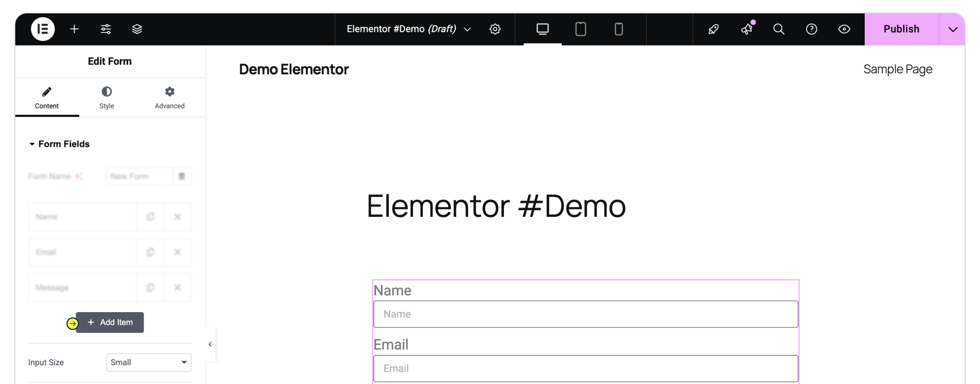Click the Name label in the form
This screenshot has height=384, width=980.
tap(392, 291)
